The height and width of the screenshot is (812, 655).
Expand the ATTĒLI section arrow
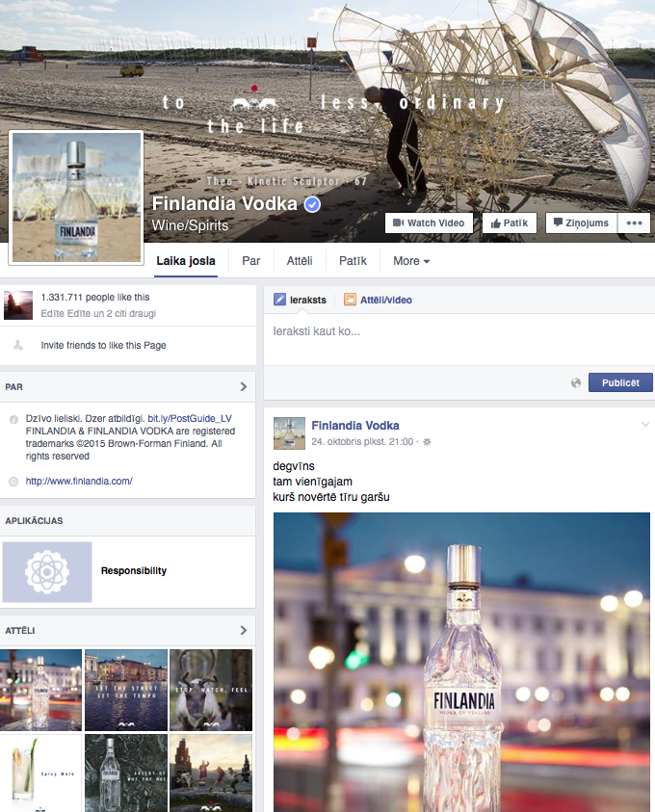tap(244, 630)
